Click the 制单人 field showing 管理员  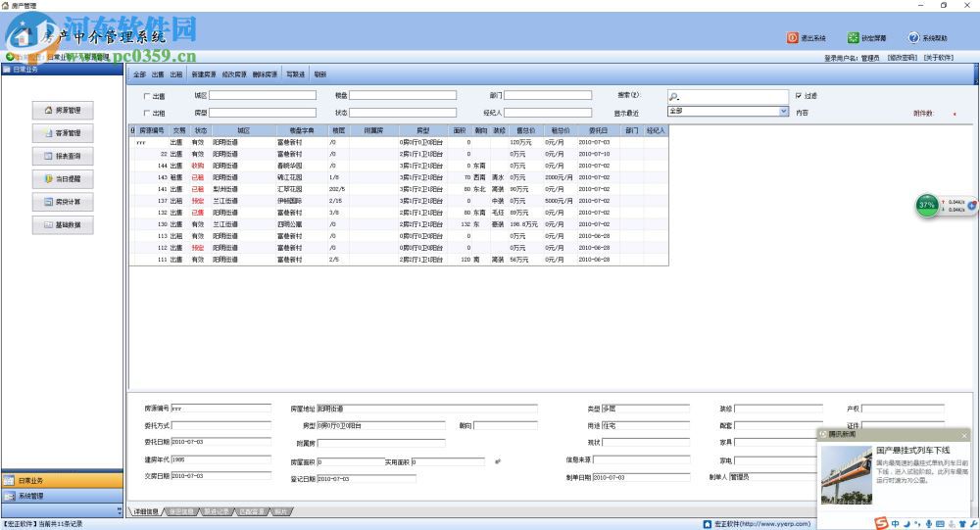pyautogui.click(x=772, y=477)
